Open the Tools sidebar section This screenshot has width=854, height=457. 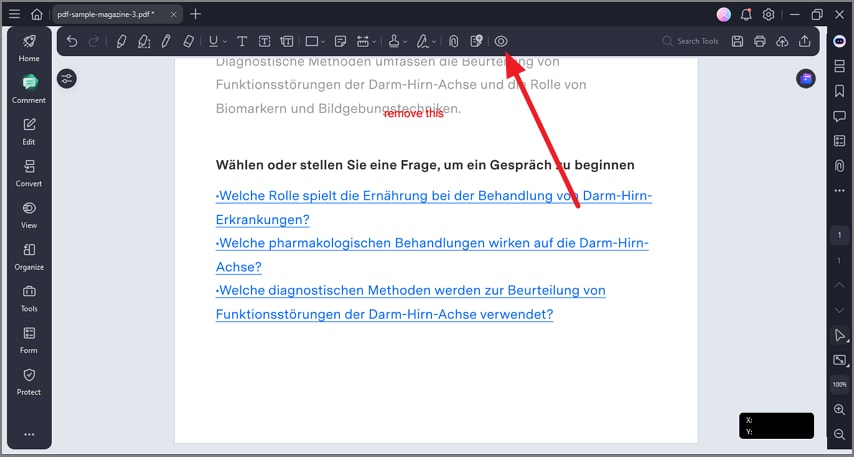point(29,298)
